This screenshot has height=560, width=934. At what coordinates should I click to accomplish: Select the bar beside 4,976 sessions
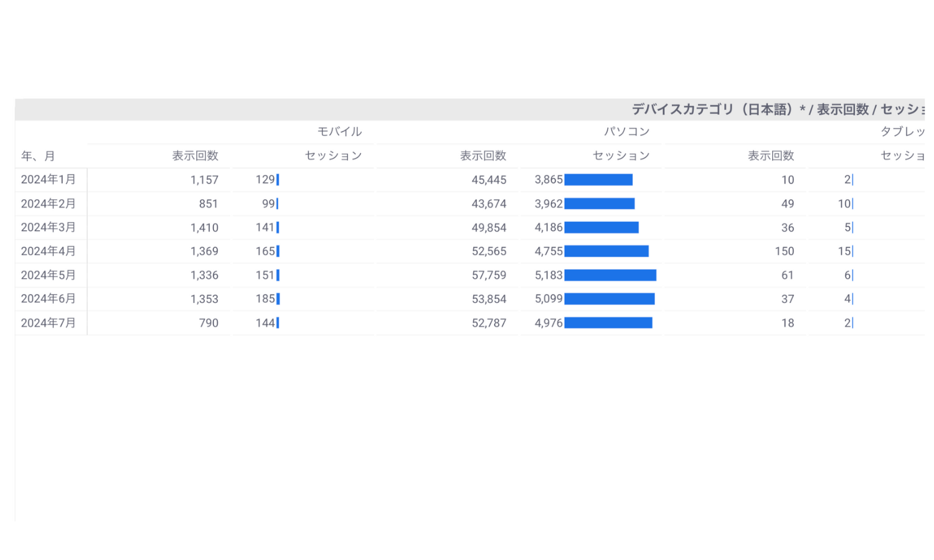tap(608, 323)
